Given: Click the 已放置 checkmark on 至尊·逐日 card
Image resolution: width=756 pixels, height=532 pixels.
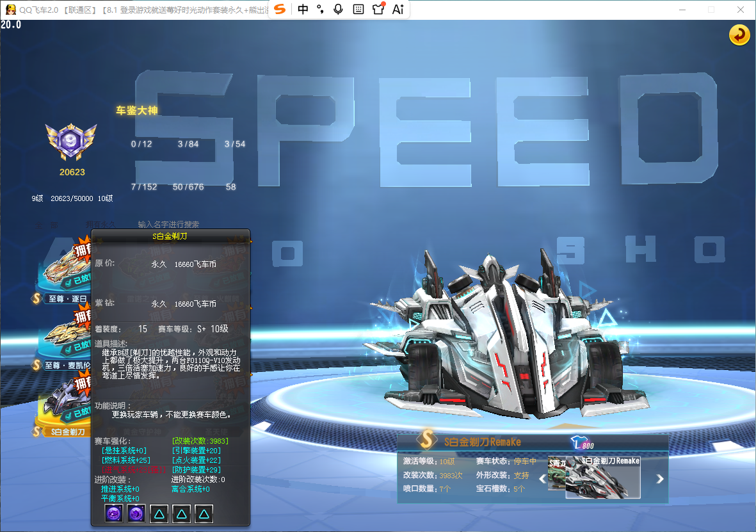Looking at the screenshot, I should (77, 280).
